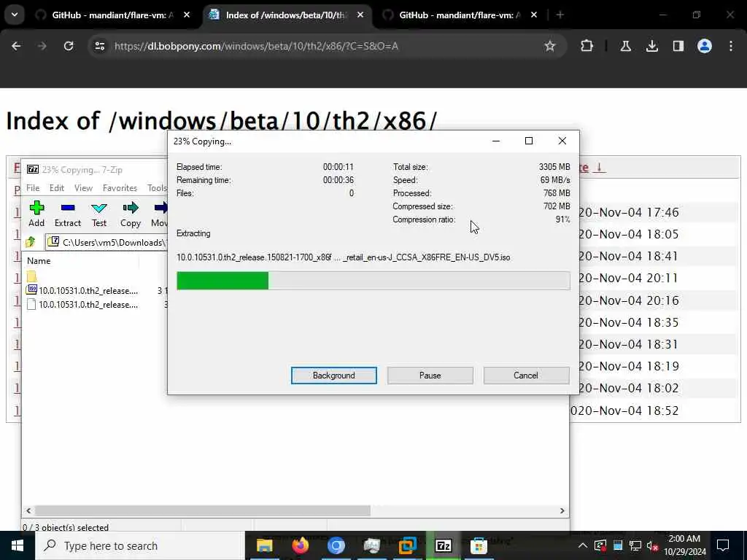The width and height of the screenshot is (747, 560).
Task: Minimize the 23% Copying dialog
Action: tap(496, 141)
